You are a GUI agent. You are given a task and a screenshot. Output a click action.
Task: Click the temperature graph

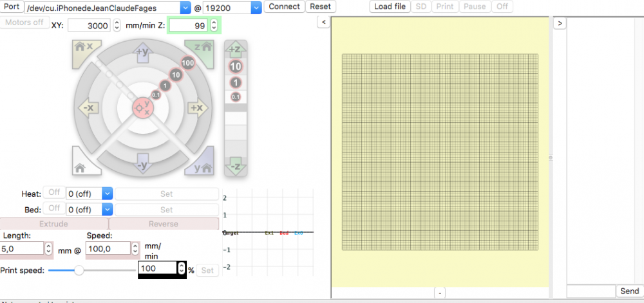(x=268, y=232)
